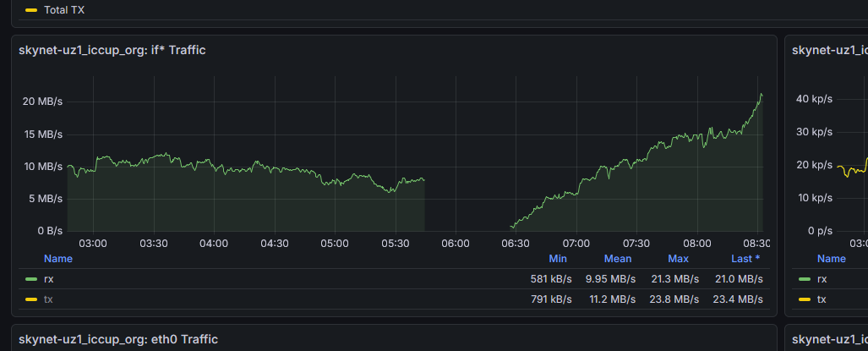Viewport: 868px width, 351px height.
Task: Toggle the Total TX legend series
Action: point(64,10)
